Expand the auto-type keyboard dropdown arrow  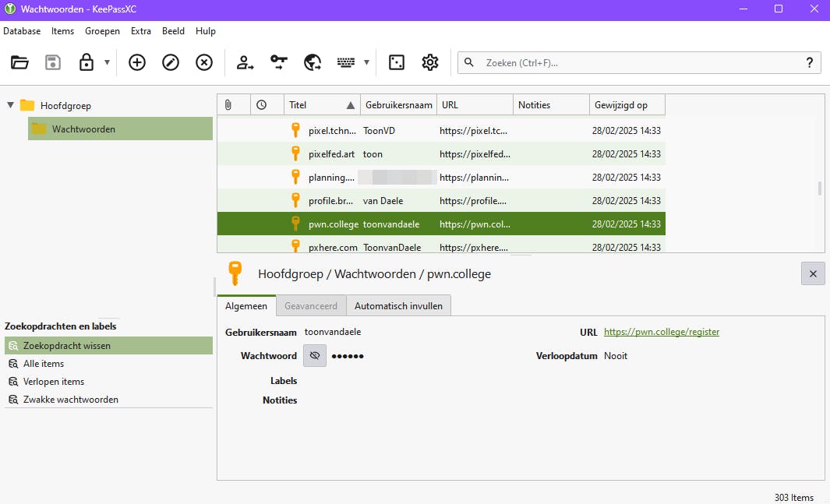click(x=366, y=63)
